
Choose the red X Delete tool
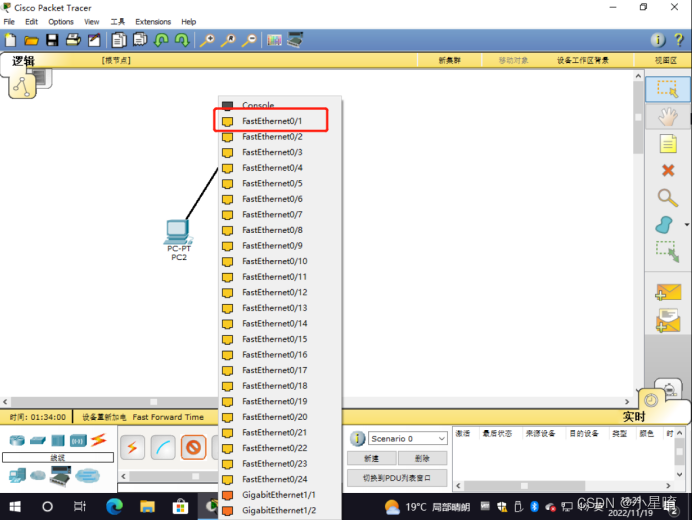pos(668,171)
